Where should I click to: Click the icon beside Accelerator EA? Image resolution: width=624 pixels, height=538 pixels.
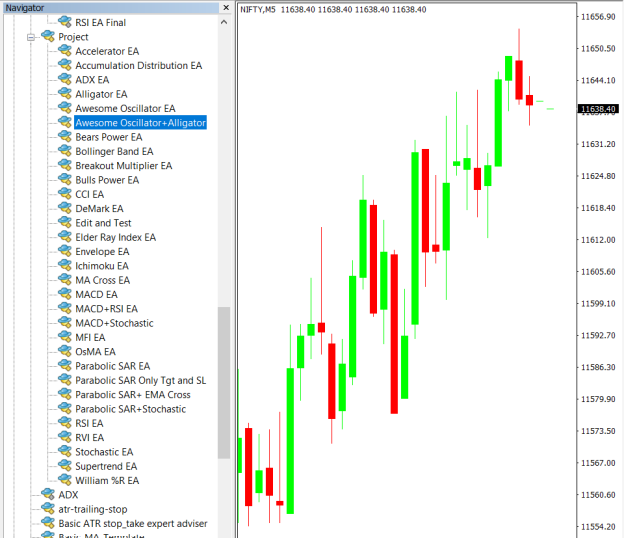click(x=65, y=51)
